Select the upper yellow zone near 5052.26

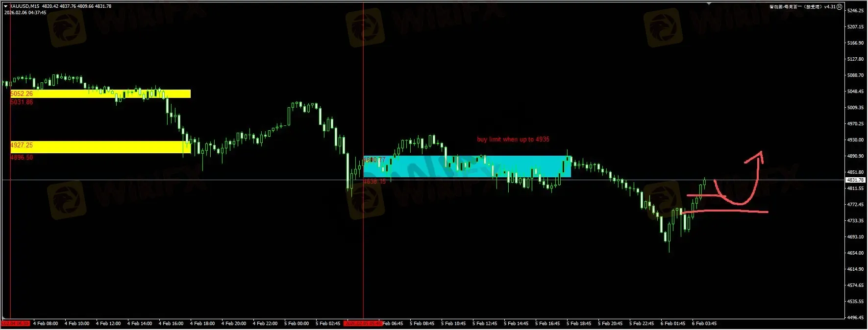click(100, 94)
